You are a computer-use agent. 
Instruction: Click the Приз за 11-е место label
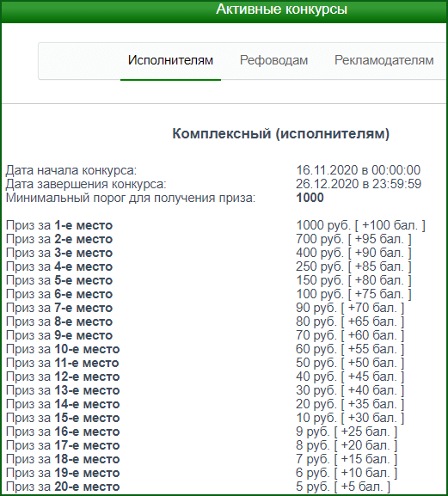pos(62,363)
